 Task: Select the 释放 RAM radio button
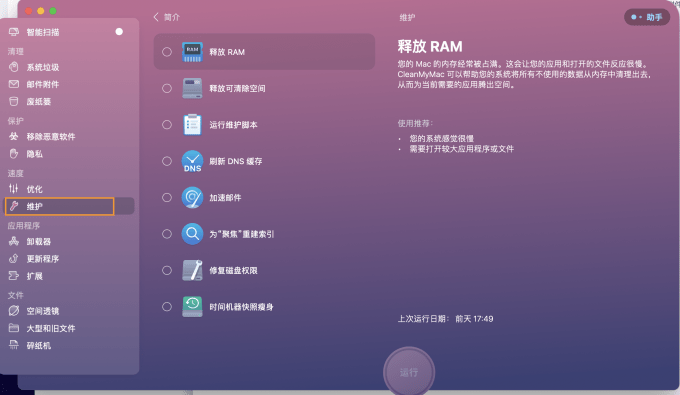click(167, 52)
